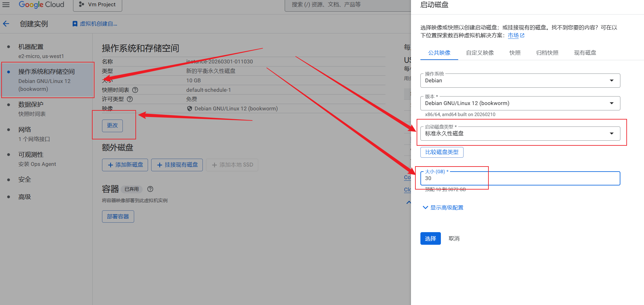The height and width of the screenshot is (305, 644).
Task: Open the 许可类型 help icon
Action: [x=130, y=99]
